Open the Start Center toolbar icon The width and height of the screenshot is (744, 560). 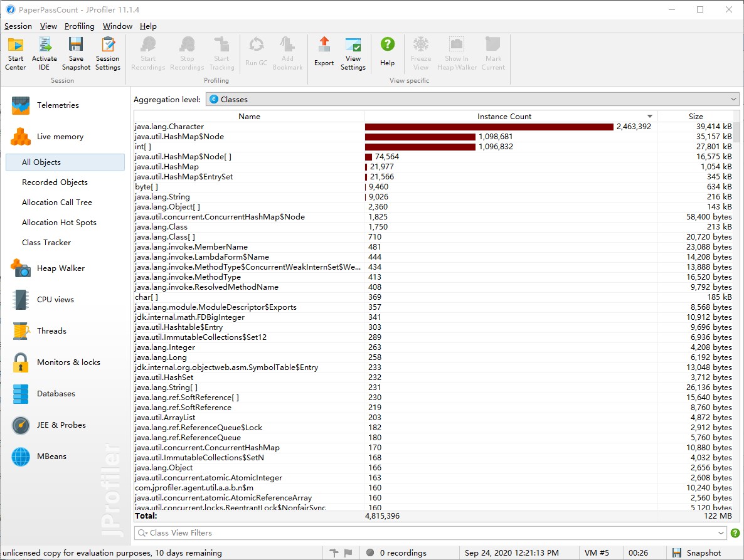(x=16, y=45)
